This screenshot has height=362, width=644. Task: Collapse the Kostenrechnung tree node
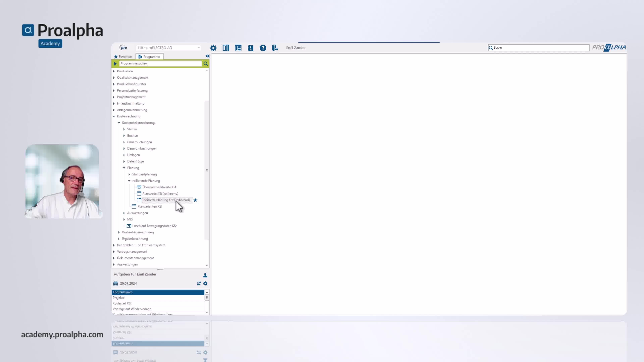[114, 116]
